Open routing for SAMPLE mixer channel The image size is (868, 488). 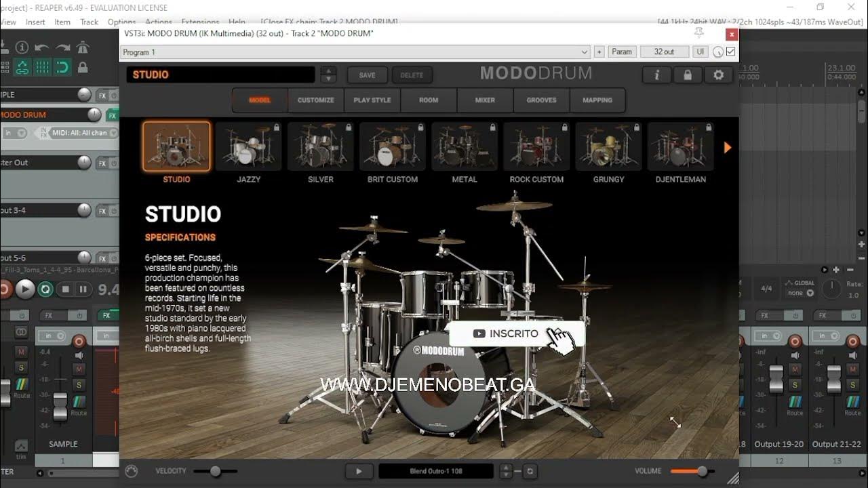[x=79, y=403]
